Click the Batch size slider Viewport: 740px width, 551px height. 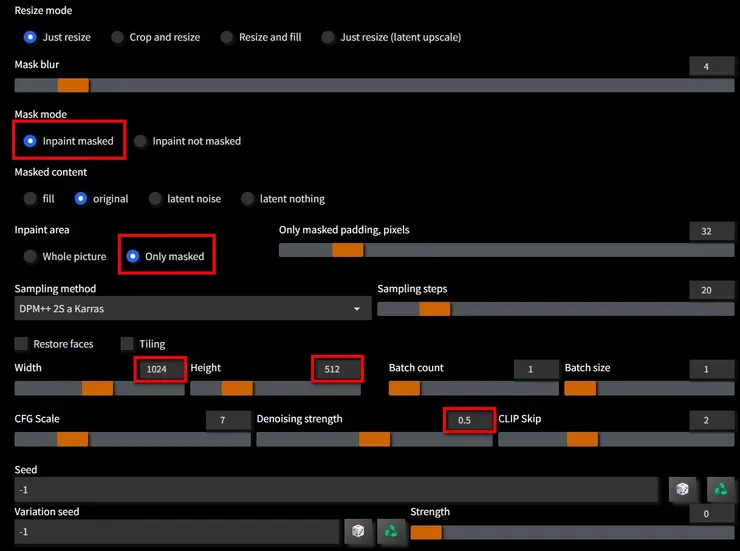tap(649, 388)
